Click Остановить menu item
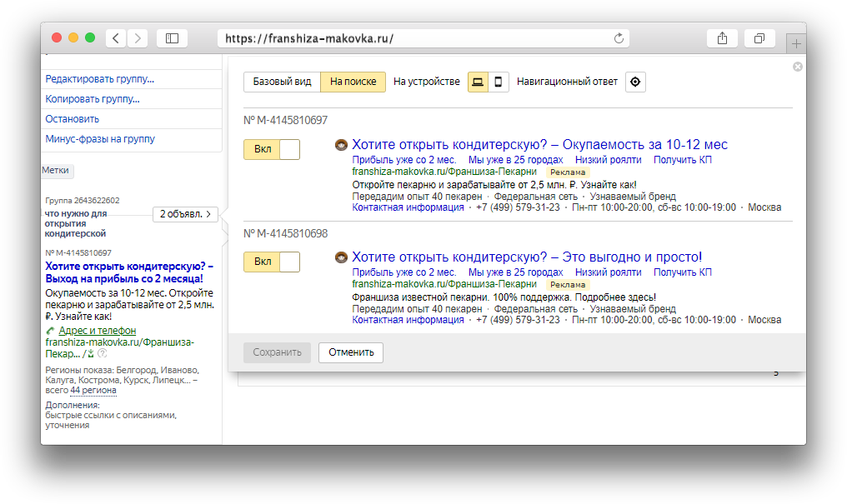 [73, 119]
